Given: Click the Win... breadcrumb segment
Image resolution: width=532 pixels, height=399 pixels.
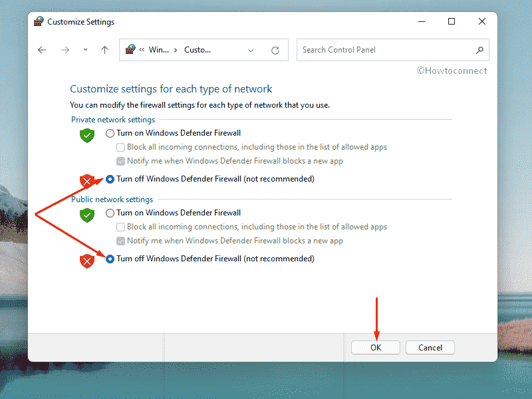Looking at the screenshot, I should coord(159,50).
